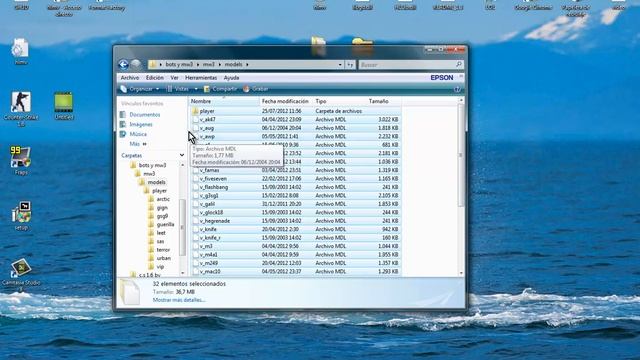Click the folder tree scrollbar down arrow
640x360 pixels.
[182, 273]
